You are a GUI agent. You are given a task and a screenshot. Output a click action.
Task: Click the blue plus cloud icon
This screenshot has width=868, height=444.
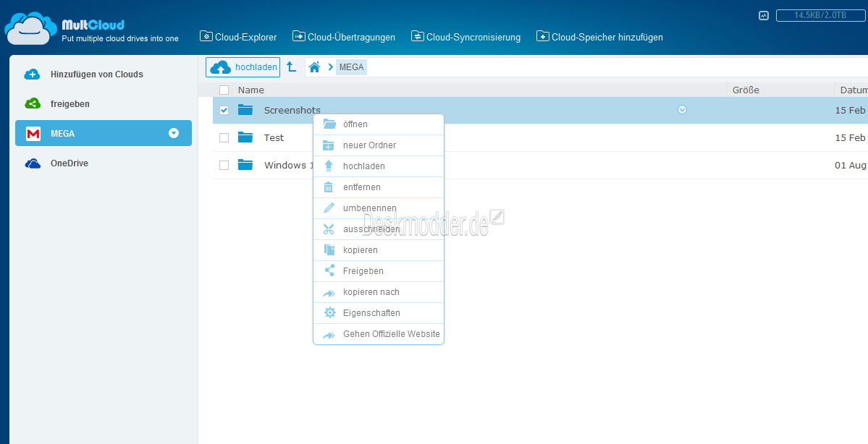click(x=33, y=74)
